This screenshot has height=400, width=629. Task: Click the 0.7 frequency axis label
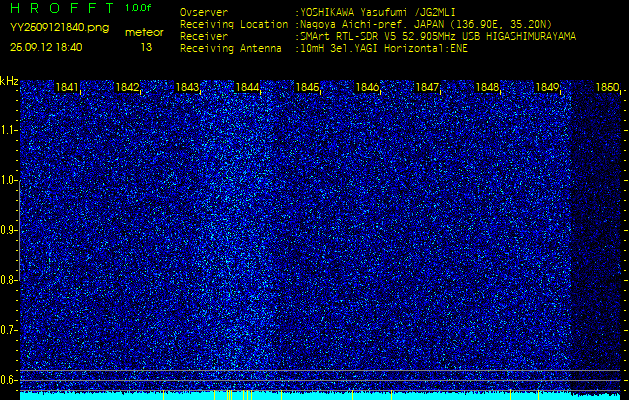tap(9, 329)
